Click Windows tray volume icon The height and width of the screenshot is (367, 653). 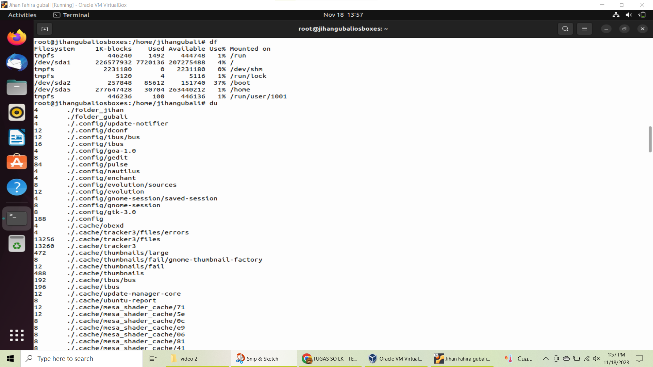click(x=596, y=358)
